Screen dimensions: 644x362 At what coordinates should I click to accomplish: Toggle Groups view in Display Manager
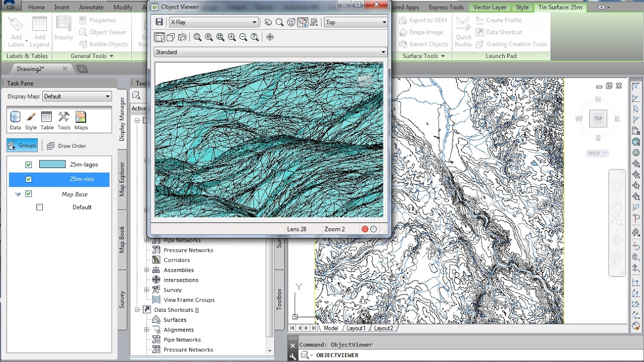(x=22, y=145)
